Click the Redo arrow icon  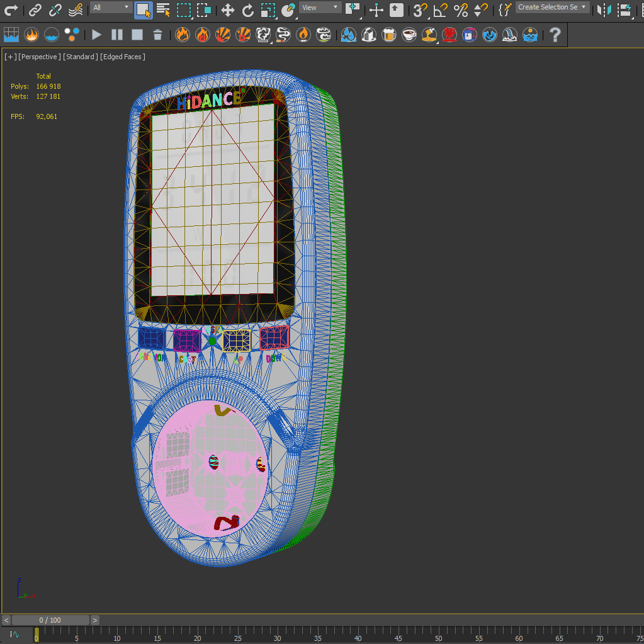(10, 9)
